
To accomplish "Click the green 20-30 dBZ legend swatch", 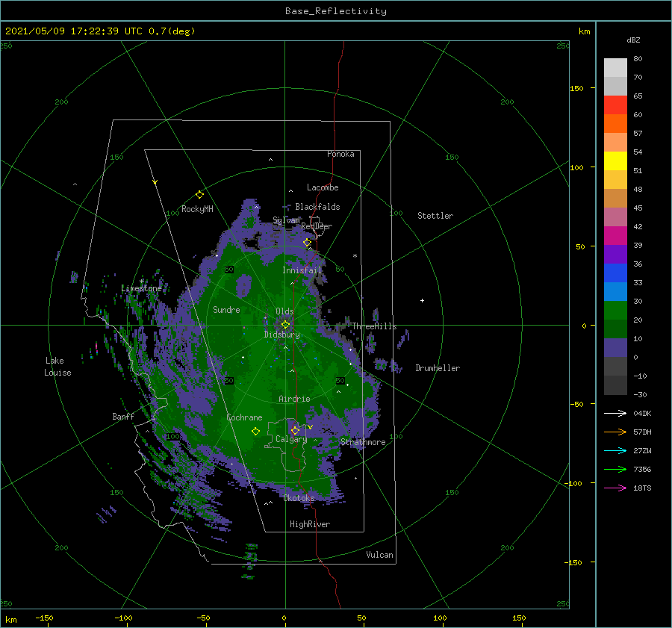I will tap(615, 311).
